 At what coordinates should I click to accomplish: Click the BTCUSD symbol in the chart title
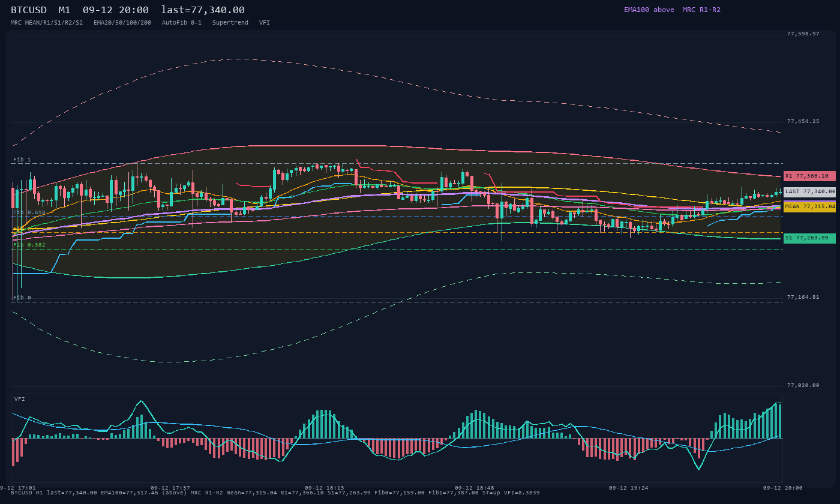29,10
